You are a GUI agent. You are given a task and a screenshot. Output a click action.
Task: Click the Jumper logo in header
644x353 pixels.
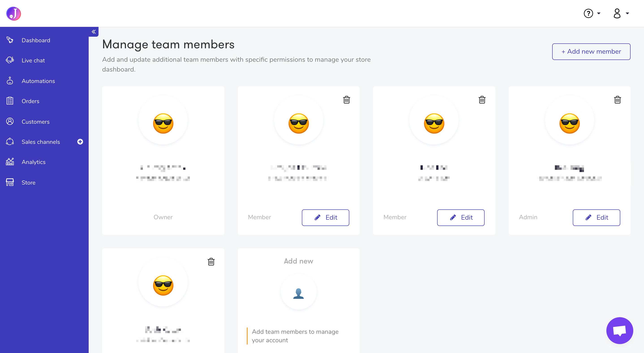click(13, 13)
